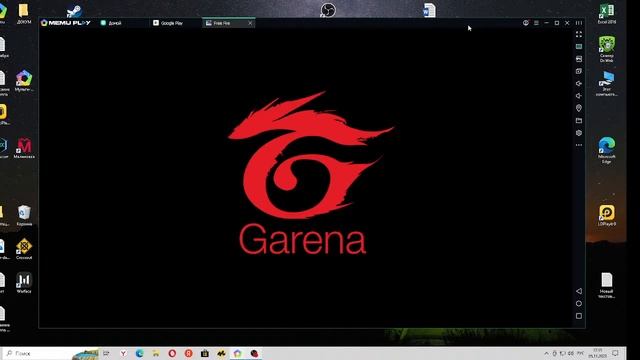Open Microsoft Store from the taskbar

tap(205, 353)
